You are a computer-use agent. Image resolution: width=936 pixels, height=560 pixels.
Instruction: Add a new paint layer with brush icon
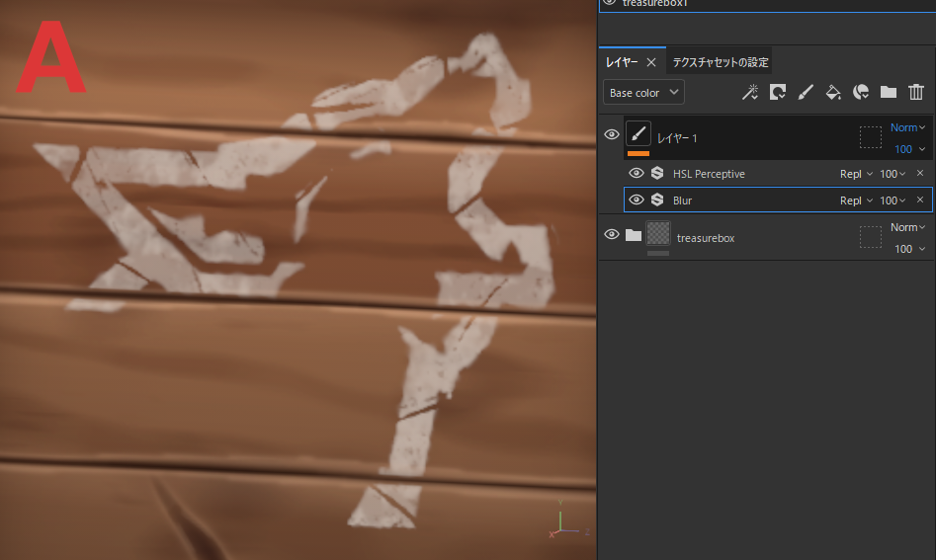pyautogui.click(x=806, y=92)
